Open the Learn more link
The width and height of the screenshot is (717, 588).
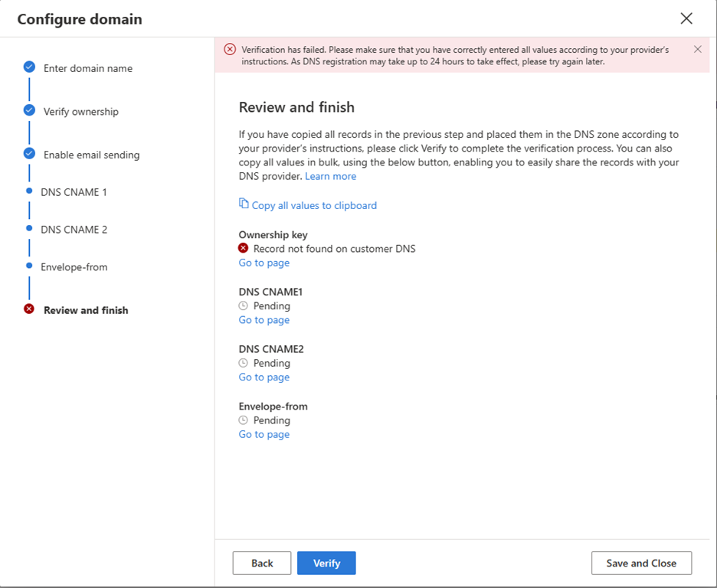pos(330,176)
